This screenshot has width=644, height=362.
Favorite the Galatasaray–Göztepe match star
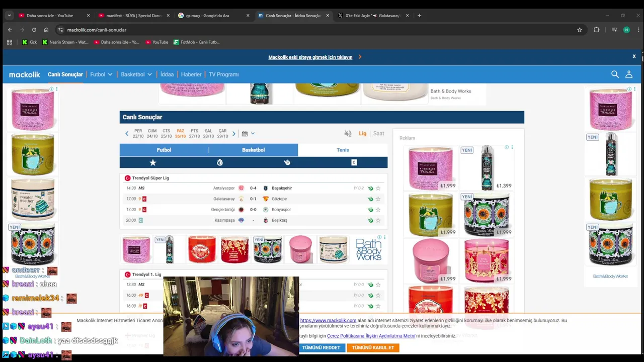tap(378, 199)
